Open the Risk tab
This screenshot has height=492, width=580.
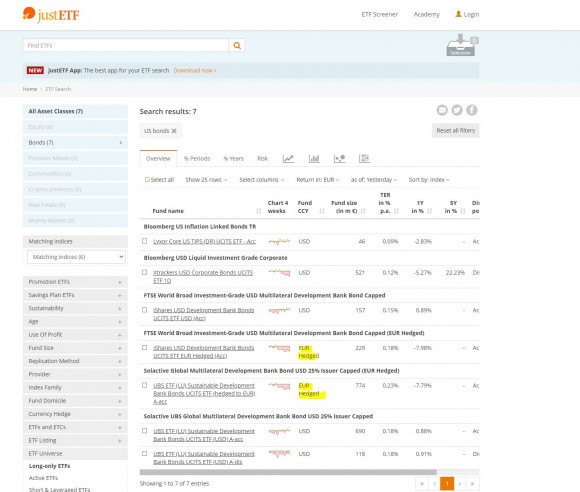(262, 158)
